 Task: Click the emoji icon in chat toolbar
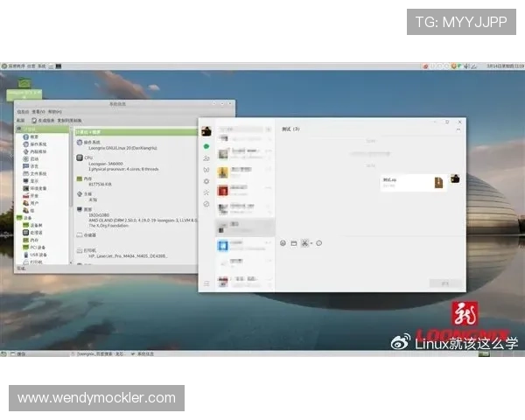coord(283,242)
